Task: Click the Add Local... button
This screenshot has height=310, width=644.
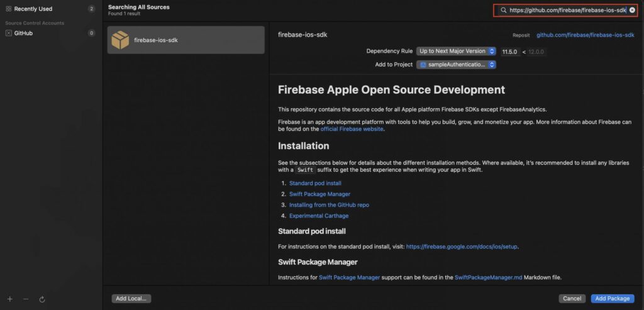Action: tap(131, 299)
